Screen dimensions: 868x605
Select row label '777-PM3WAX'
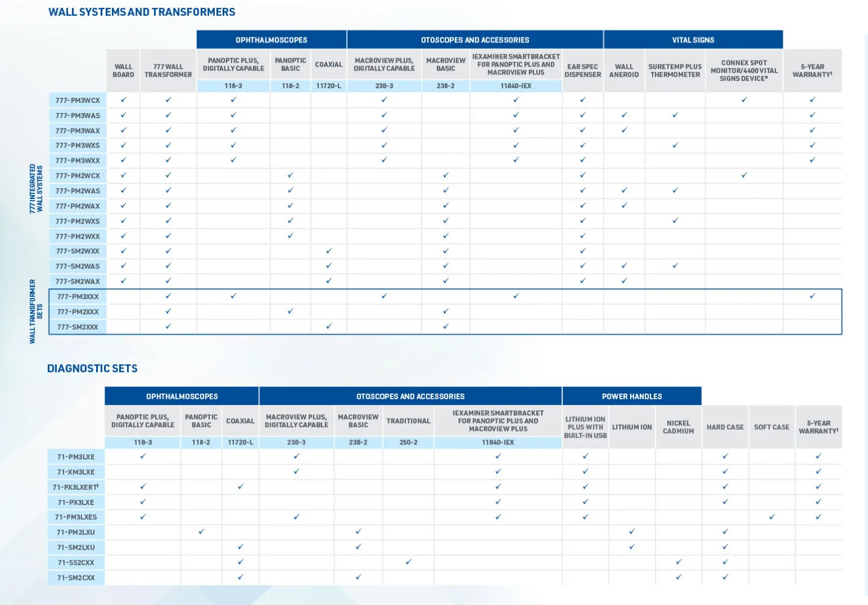click(x=77, y=131)
